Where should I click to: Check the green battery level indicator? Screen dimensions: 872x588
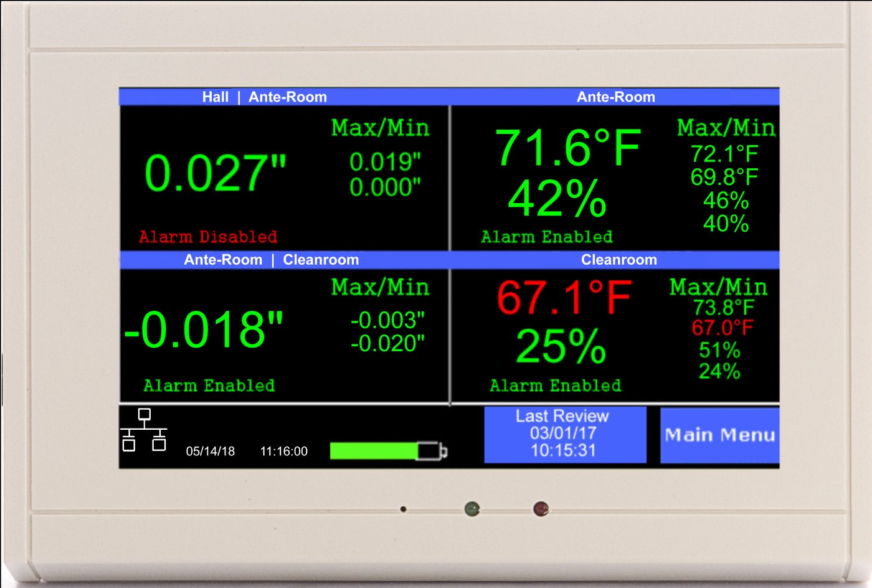(388, 451)
